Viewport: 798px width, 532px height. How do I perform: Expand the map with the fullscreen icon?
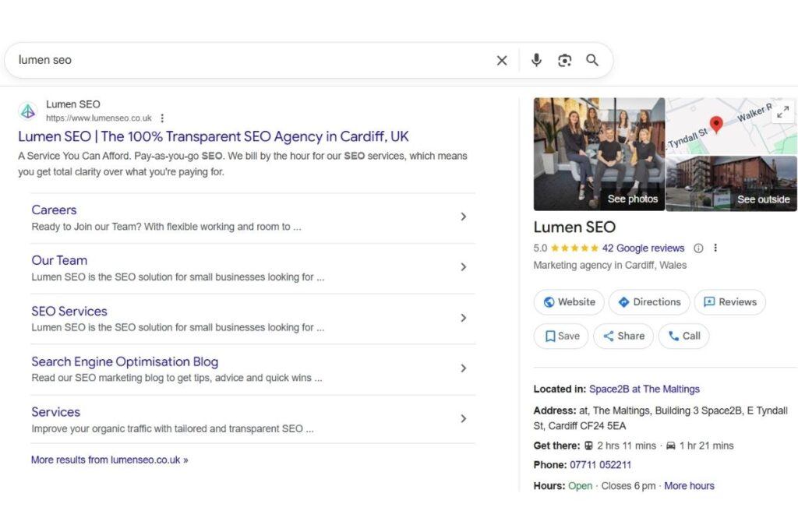[x=782, y=111]
